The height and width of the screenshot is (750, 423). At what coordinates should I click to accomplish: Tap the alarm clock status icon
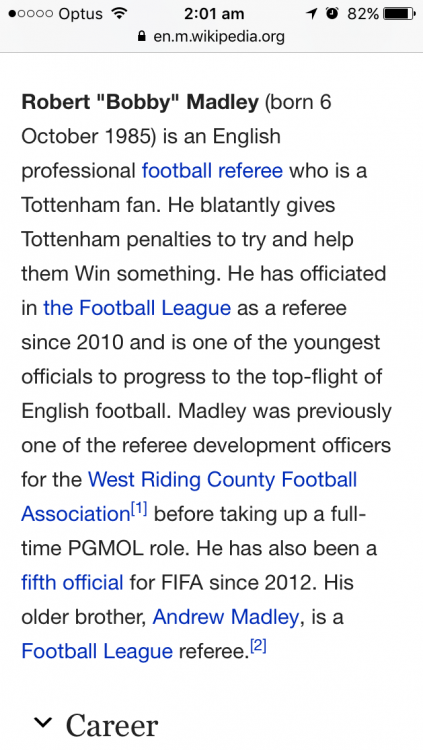(x=332, y=13)
